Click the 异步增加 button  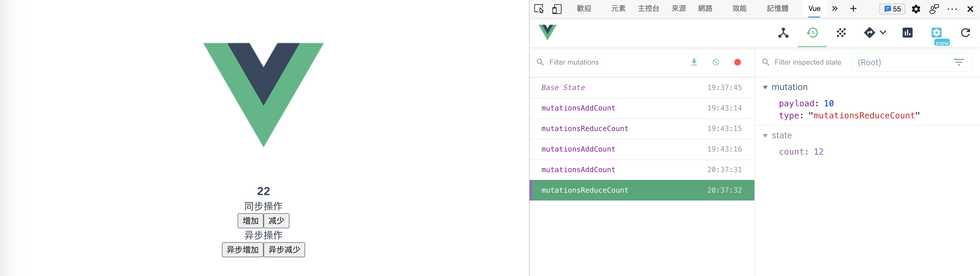(243, 250)
